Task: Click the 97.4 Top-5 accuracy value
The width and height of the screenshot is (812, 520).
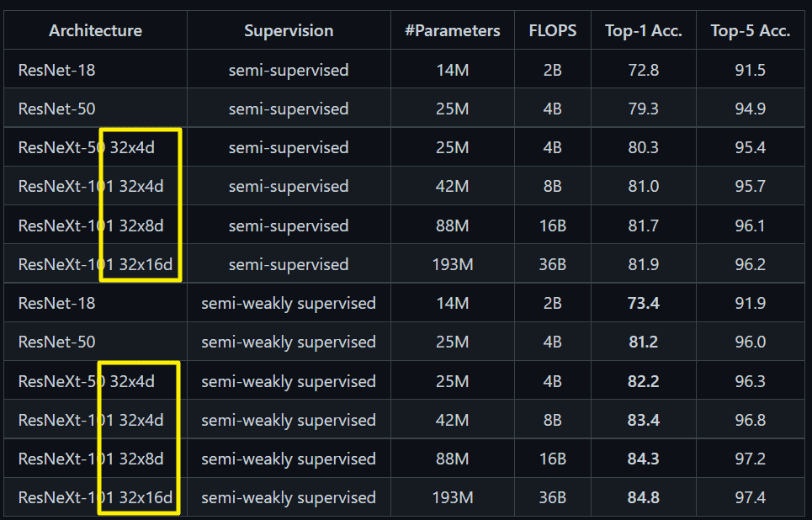Action: click(x=750, y=498)
